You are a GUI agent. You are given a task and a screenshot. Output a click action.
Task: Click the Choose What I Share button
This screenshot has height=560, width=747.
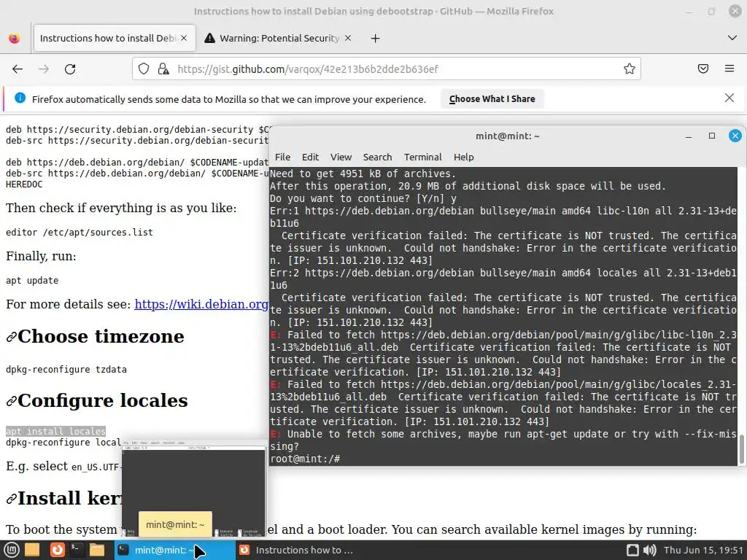(492, 99)
